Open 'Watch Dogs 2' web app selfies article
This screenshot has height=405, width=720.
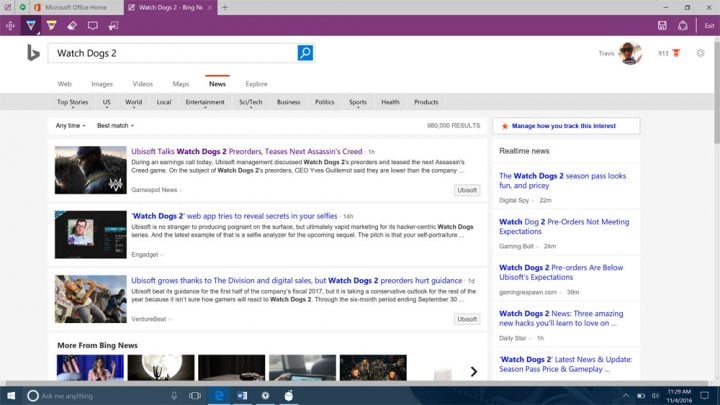pos(235,216)
